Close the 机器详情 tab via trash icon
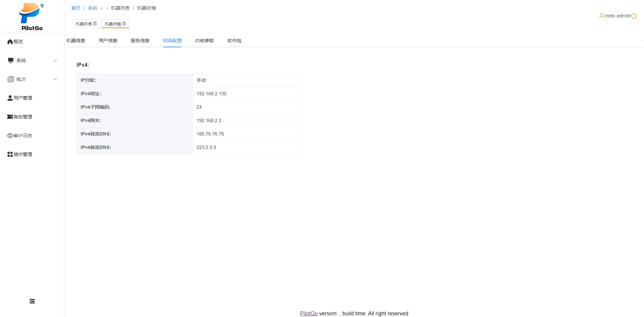644x317 pixels. 124,24
